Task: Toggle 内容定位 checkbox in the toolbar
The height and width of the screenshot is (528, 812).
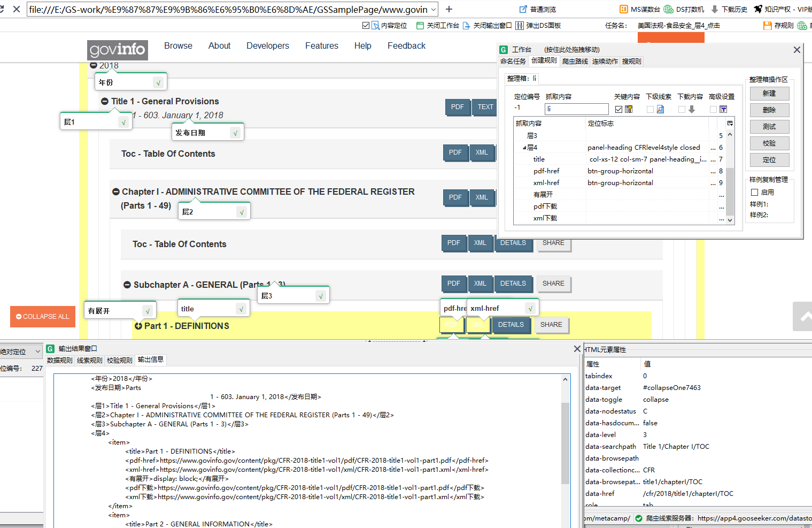Action: pos(366,25)
